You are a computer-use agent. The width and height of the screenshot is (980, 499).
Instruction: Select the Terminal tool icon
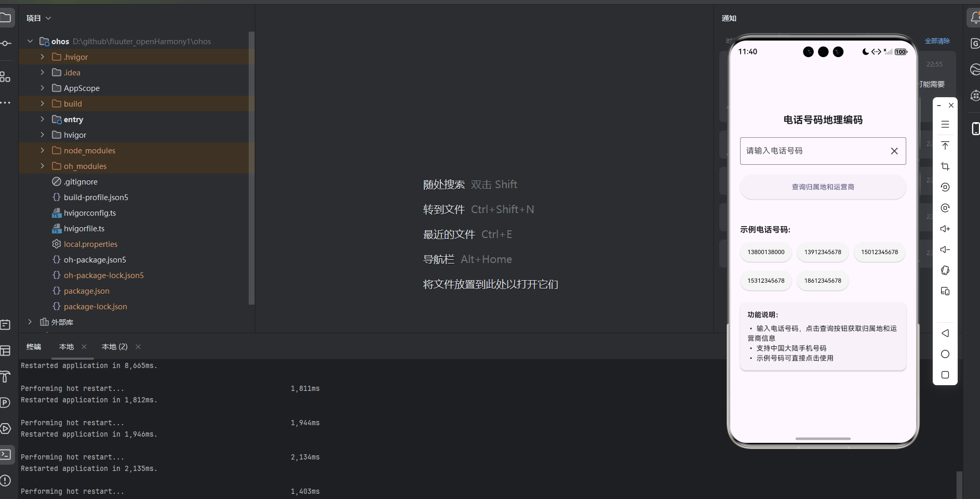[x=6, y=454]
